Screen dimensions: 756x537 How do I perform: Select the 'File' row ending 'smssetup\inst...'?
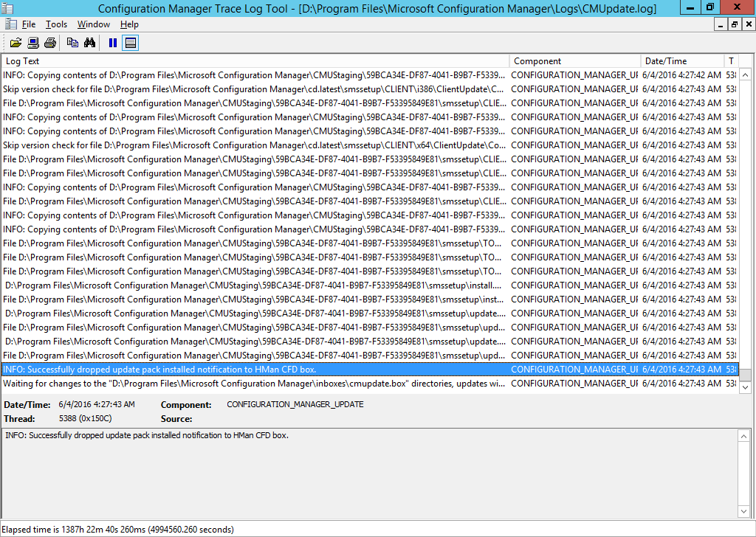coord(370,299)
